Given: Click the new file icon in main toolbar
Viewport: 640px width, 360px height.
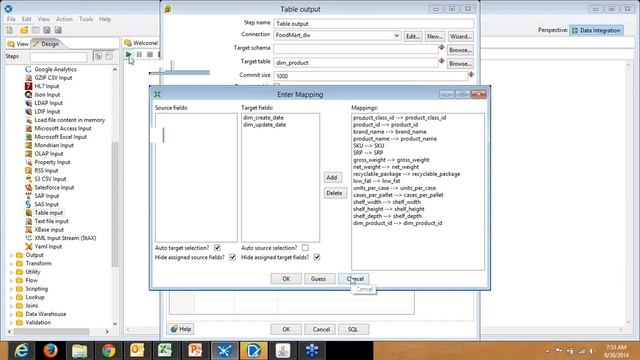Looking at the screenshot, I should coord(10,30).
